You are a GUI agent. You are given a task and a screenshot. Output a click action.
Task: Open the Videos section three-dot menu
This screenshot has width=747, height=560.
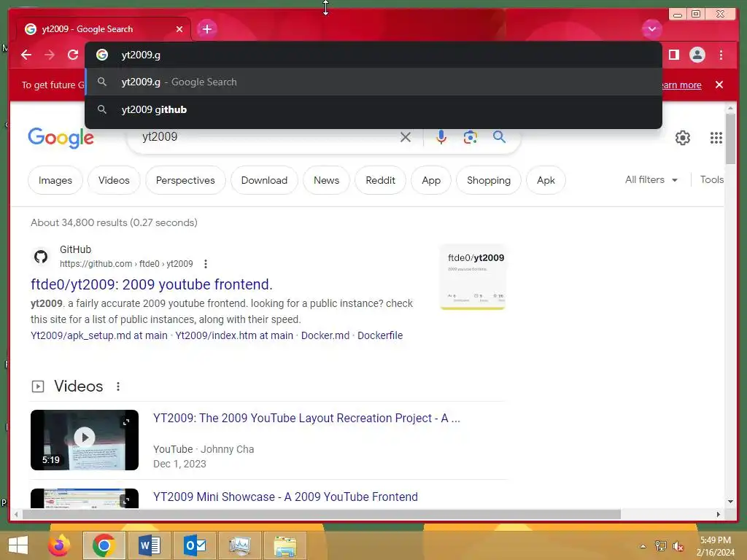pos(118,386)
